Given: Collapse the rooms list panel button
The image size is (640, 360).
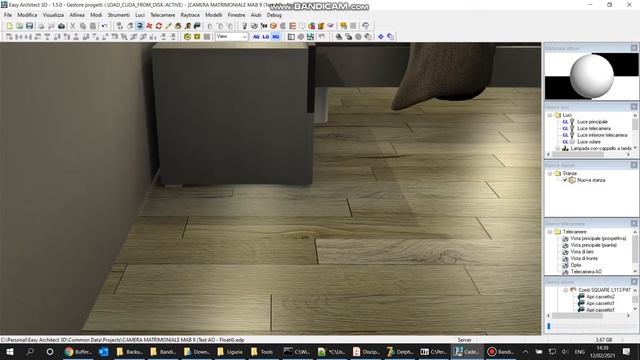Looking at the screenshot, I should [x=634, y=165].
